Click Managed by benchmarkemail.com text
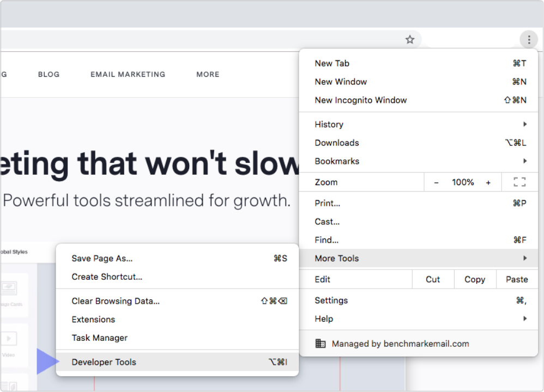 point(400,344)
